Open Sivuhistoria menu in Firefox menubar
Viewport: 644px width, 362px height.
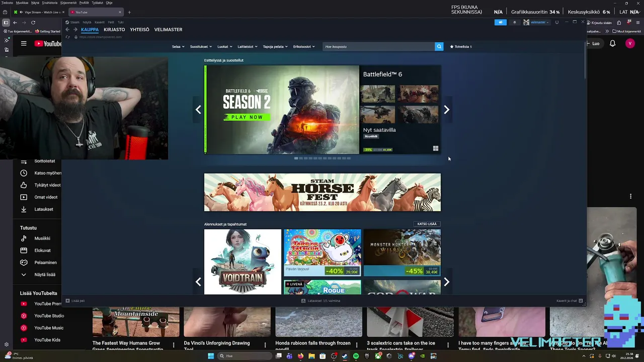click(x=50, y=3)
